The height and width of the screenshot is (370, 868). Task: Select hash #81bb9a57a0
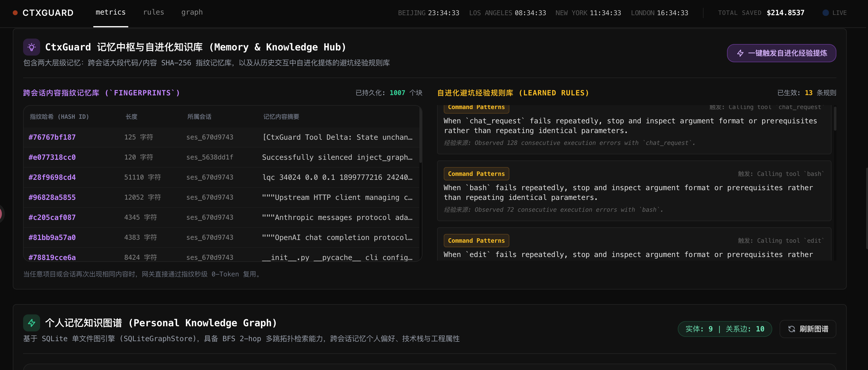coord(52,237)
